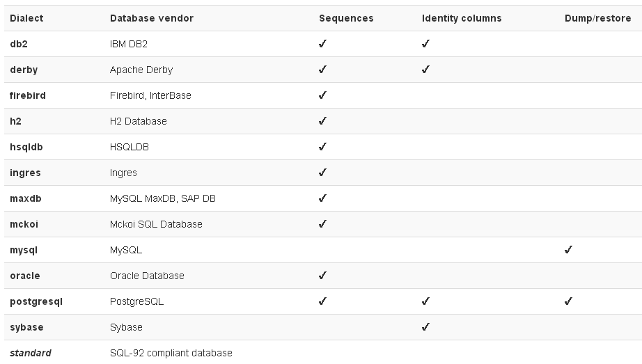Click the Identity columns checkmark for sybase

tap(425, 327)
